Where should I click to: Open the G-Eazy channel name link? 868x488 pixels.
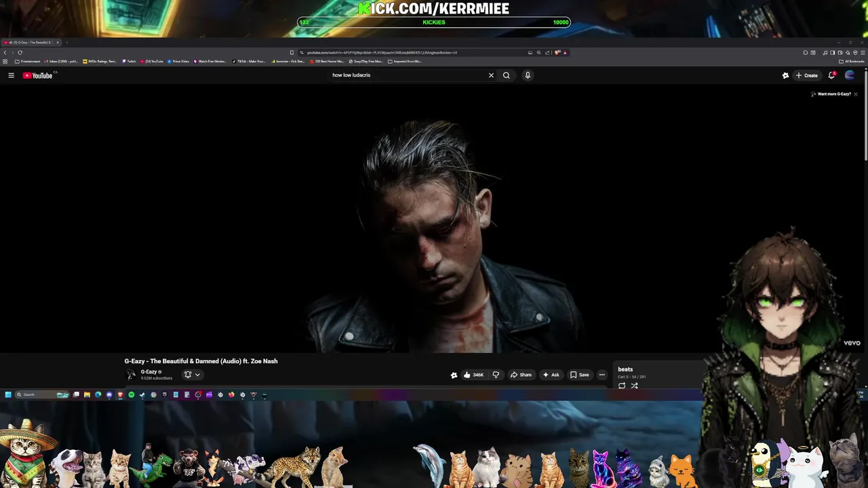[149, 371]
